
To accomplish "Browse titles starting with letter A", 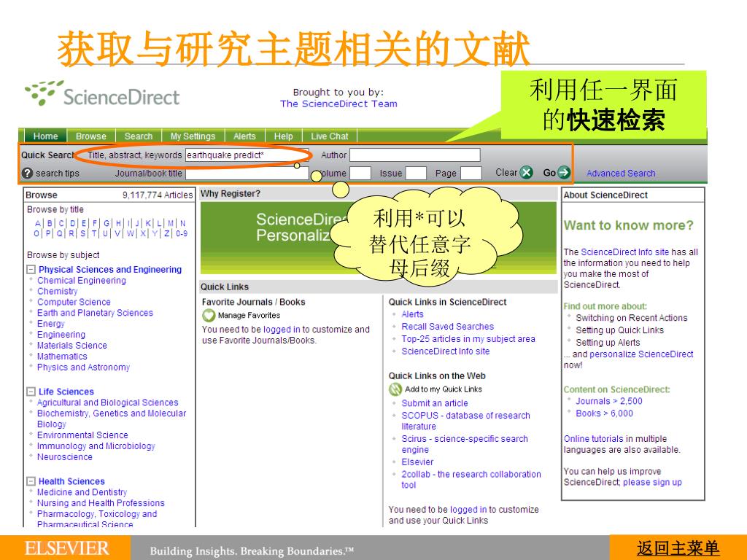I will [38, 223].
